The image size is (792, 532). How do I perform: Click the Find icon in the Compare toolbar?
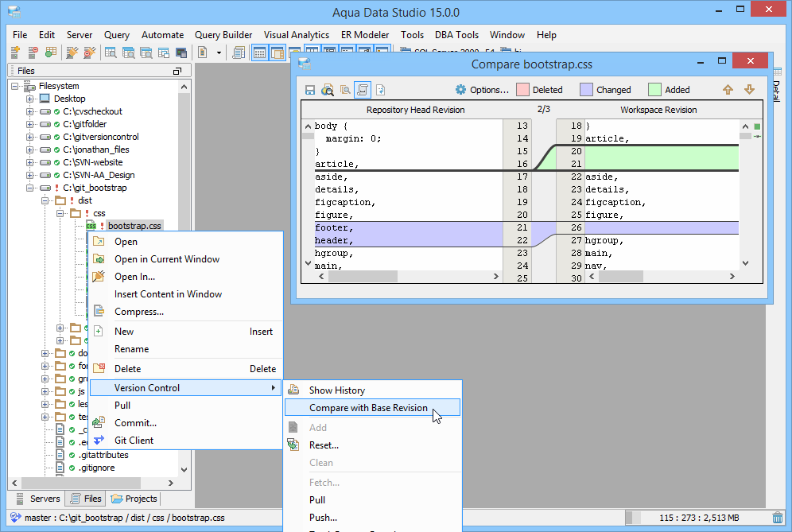pos(328,90)
